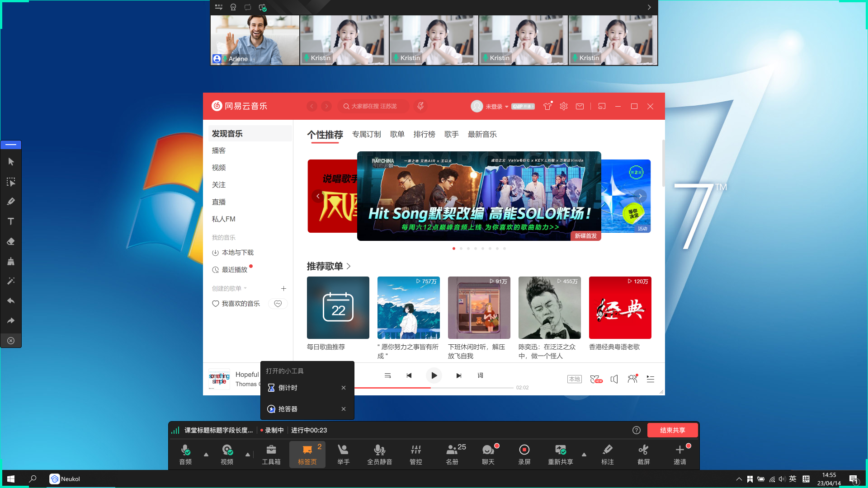Close the annotation toolbar
This screenshot has width=868, height=488.
click(x=11, y=341)
